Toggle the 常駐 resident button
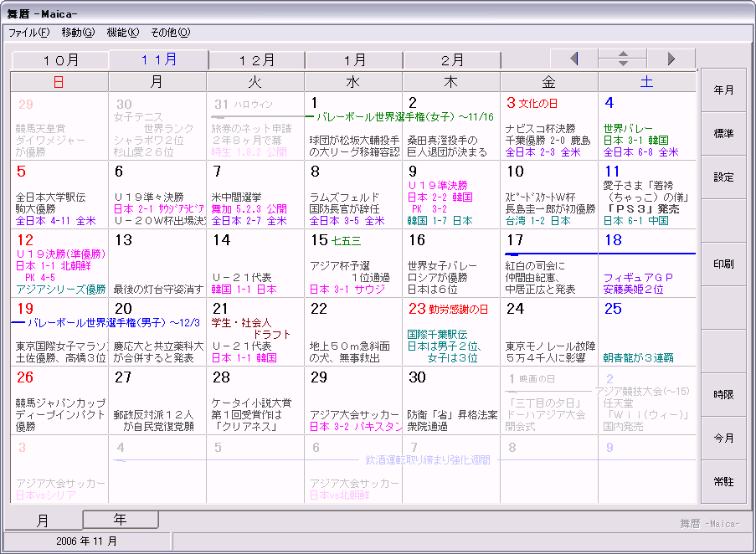The height and width of the screenshot is (554, 756). tap(723, 482)
